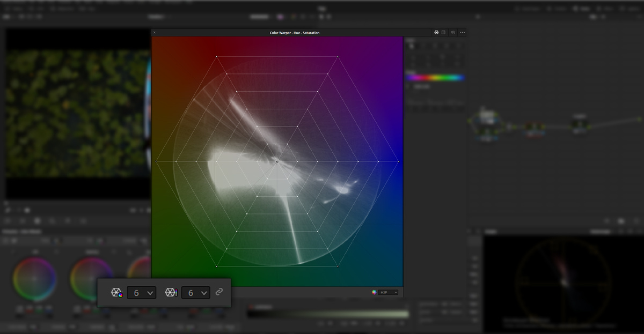Open the saturation resolution dropdown showing 6
Image resolution: width=644 pixels, height=334 pixels.
196,293
